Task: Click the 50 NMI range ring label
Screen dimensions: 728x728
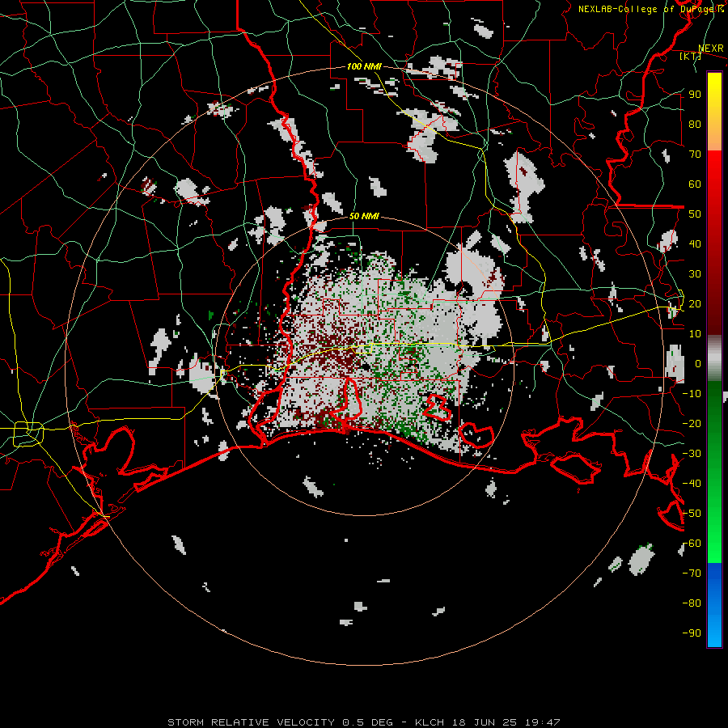Action: click(364, 216)
